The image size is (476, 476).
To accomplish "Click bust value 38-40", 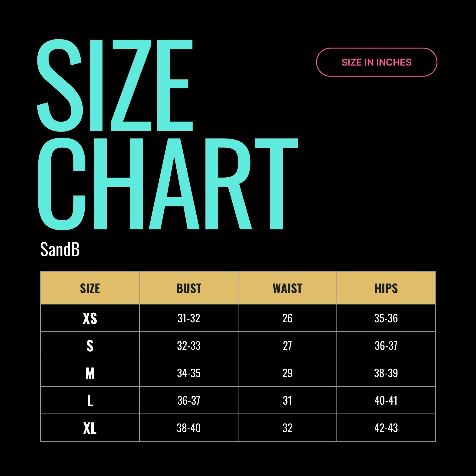I will tap(189, 428).
